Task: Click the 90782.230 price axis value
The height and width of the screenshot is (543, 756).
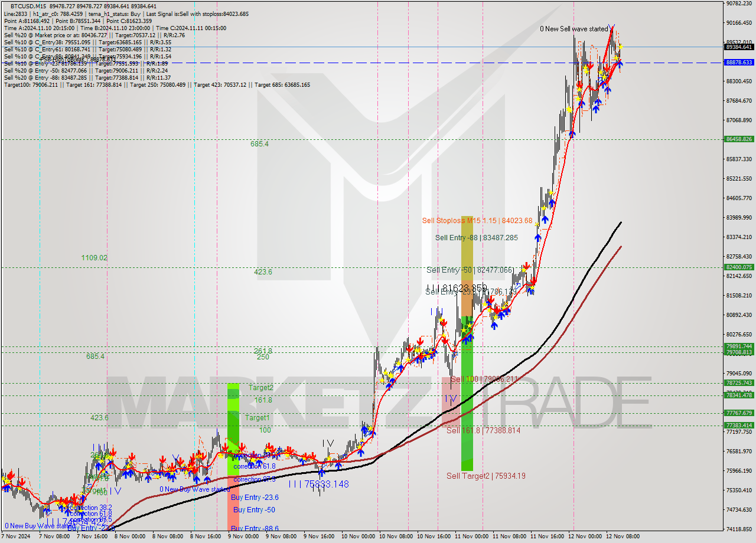Action: 738,4
